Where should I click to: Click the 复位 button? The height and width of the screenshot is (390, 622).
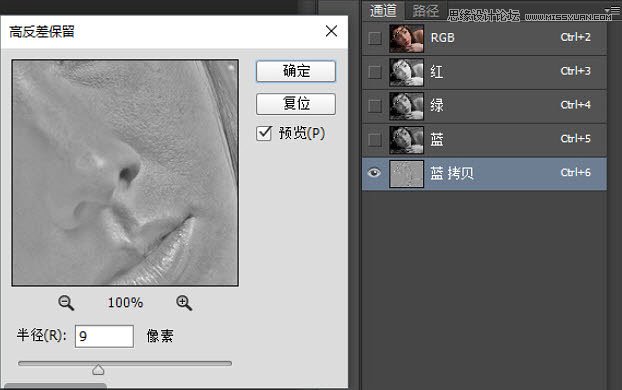(296, 104)
